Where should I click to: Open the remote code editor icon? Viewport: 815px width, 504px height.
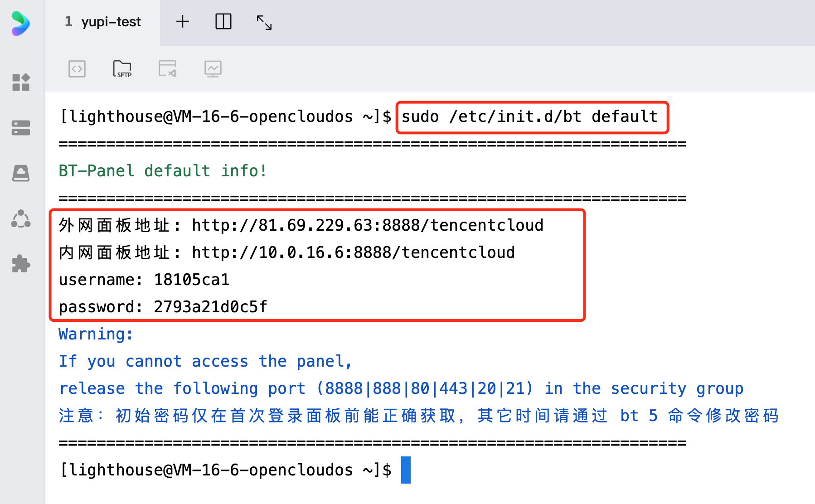[x=167, y=69]
